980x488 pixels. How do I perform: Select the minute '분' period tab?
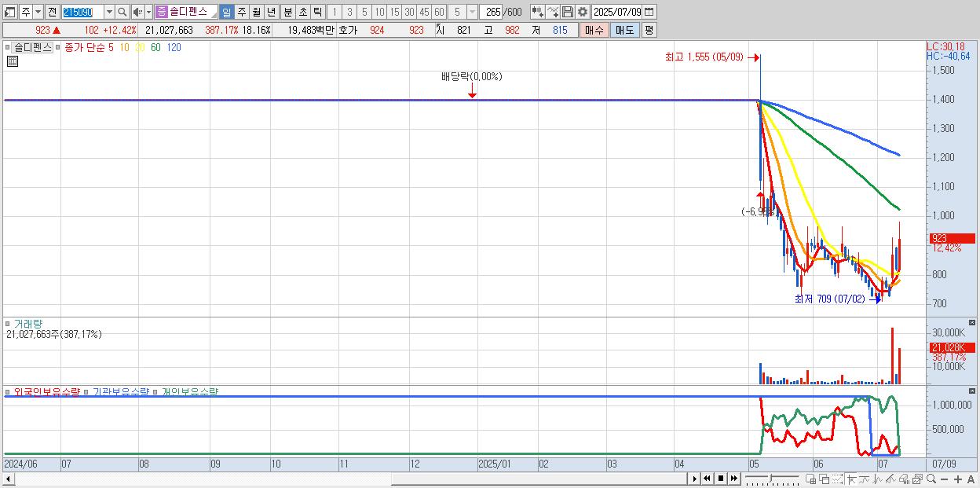tap(287, 12)
